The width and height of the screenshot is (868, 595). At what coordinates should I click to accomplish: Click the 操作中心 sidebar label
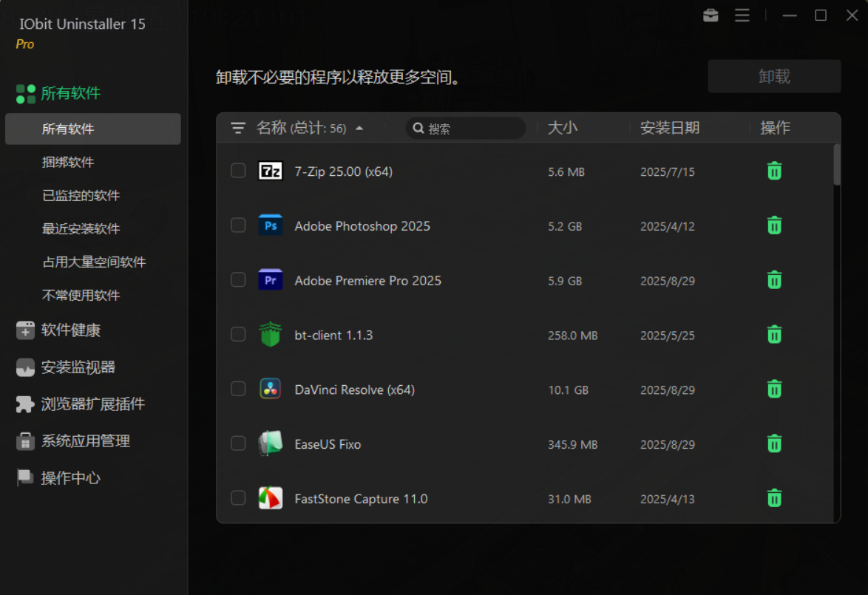click(71, 477)
